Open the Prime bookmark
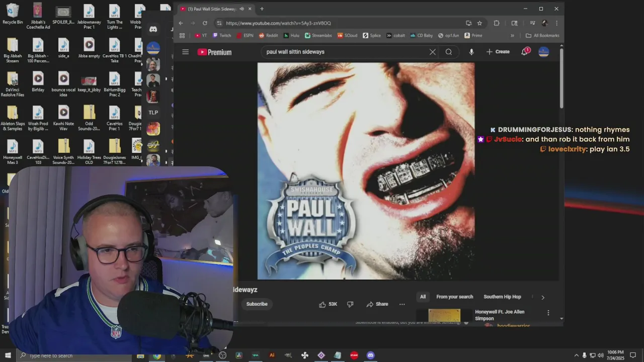 click(473, 36)
